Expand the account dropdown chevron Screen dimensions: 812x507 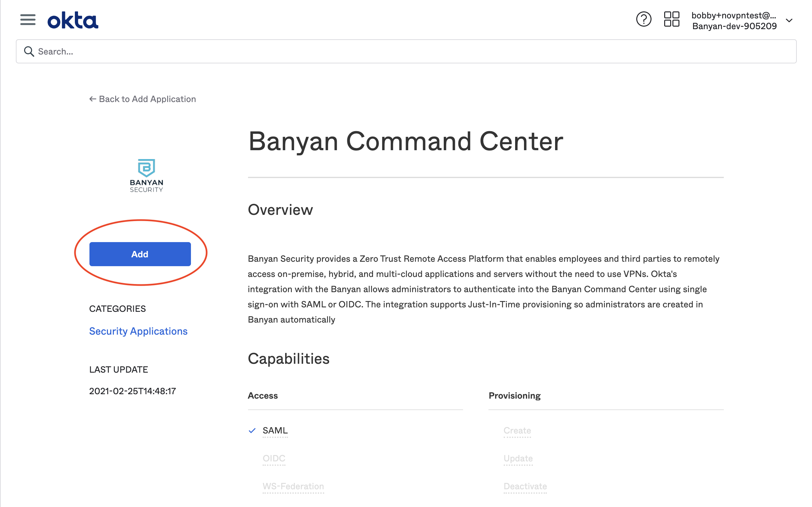(x=789, y=21)
